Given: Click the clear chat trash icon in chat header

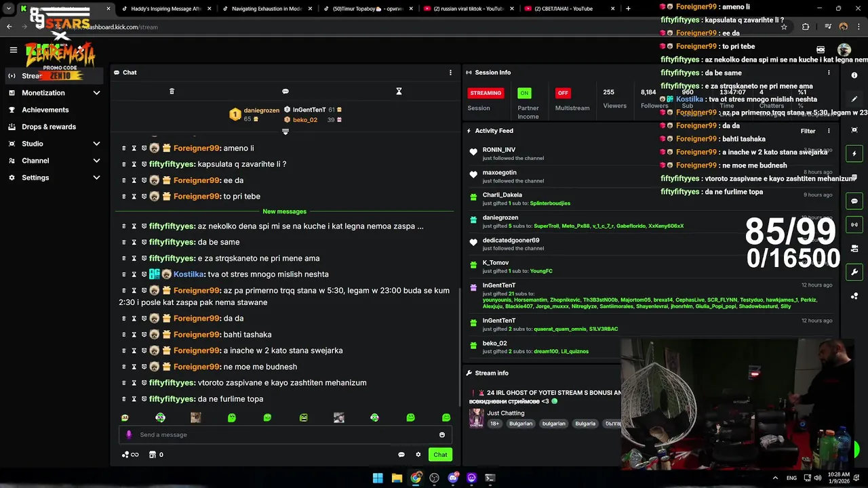Looking at the screenshot, I should (172, 91).
